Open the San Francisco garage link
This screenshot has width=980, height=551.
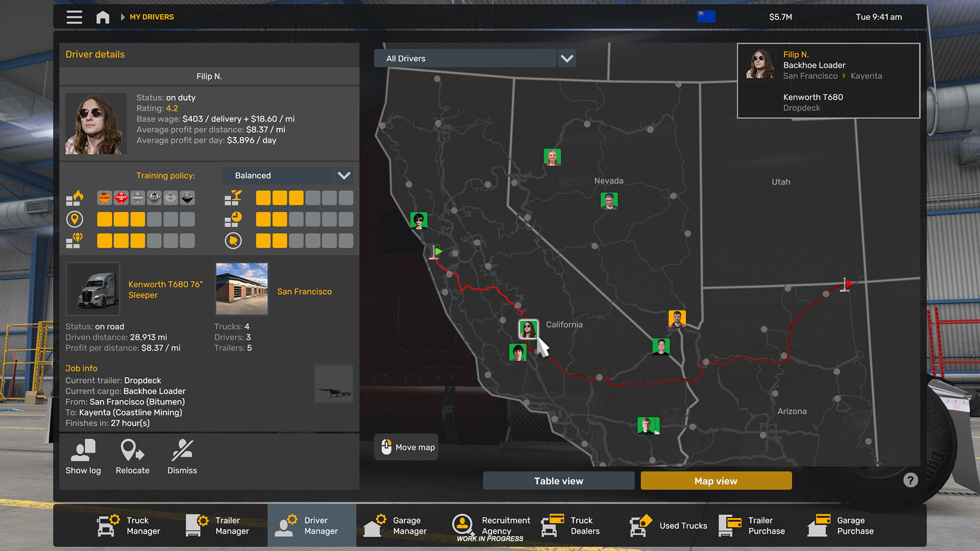point(304,291)
